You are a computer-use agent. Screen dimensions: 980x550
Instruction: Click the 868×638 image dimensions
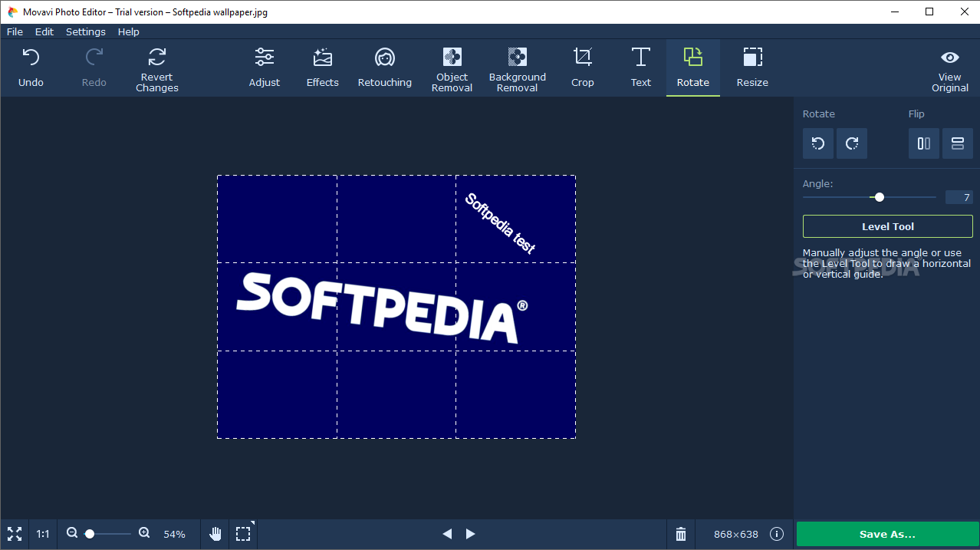coord(736,534)
